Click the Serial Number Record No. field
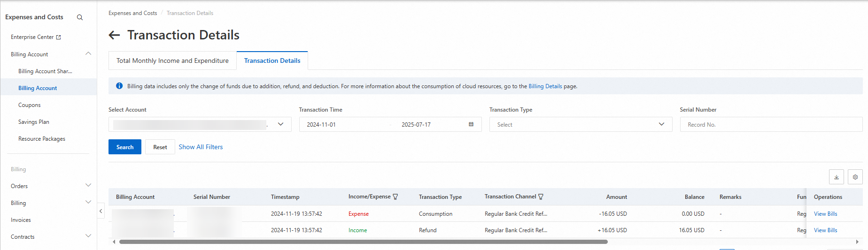Viewport: 868px width, 250px height. [771, 124]
